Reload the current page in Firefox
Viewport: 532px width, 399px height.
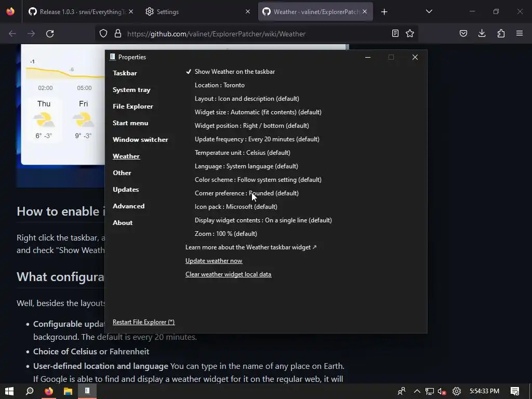point(50,34)
